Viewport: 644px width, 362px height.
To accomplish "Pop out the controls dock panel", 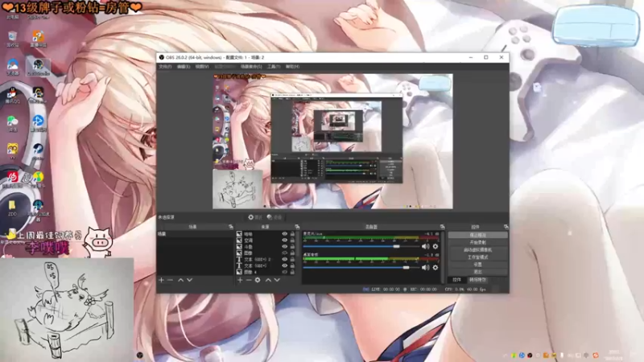I will click(506, 227).
